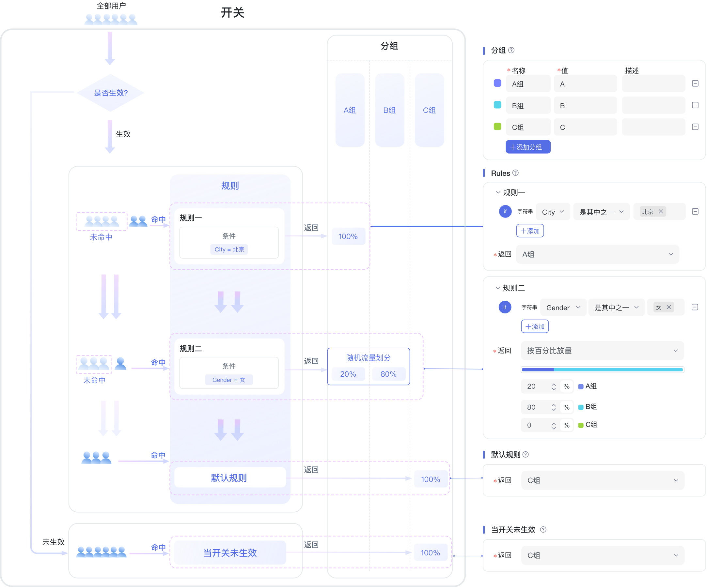707x588 pixels.
Task: Click the percentage rollout progress bar
Action: point(602,370)
